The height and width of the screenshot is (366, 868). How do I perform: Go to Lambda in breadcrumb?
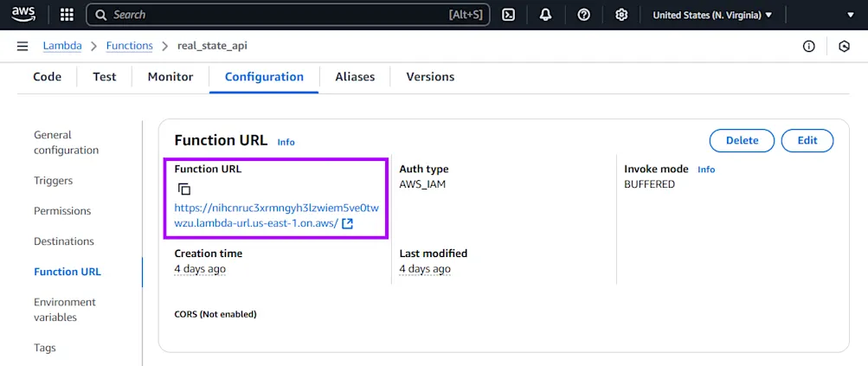tap(62, 46)
